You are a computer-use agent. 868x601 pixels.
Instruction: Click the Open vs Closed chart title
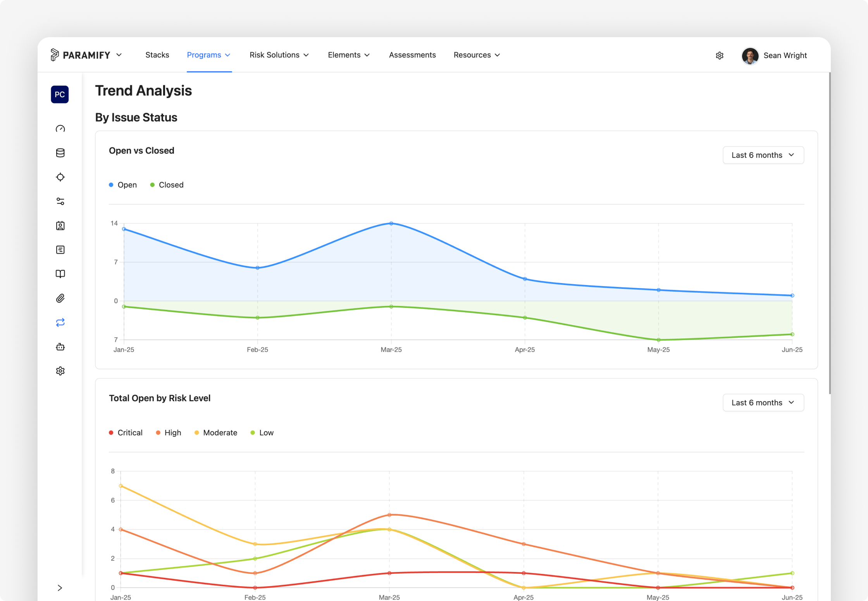tap(141, 151)
